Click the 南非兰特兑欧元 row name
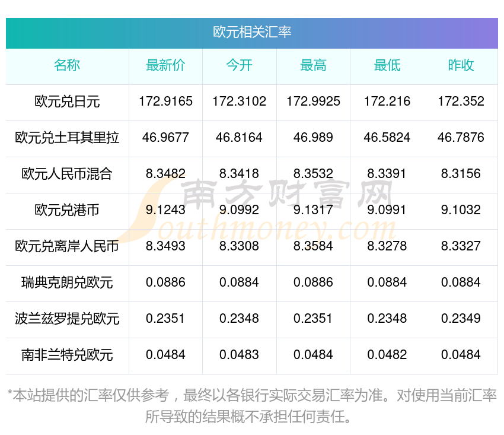Screen dimensions: 504x435 tap(67, 355)
